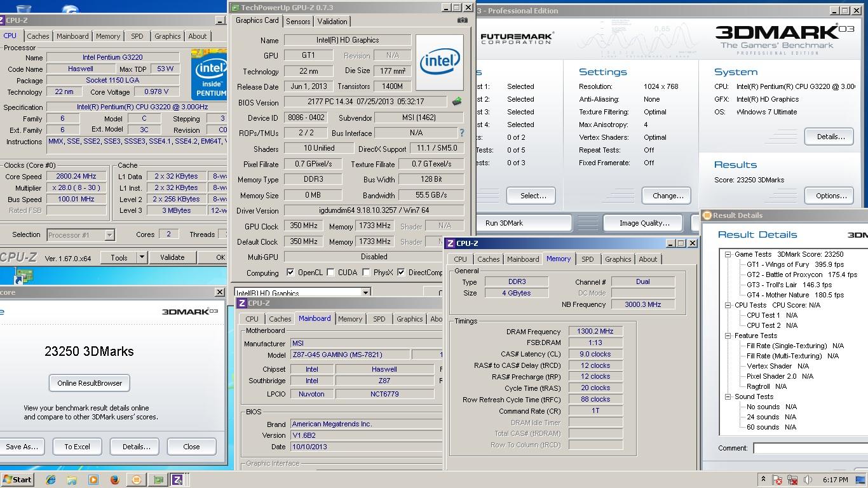Image resolution: width=868 pixels, height=488 pixels.
Task: Click the To Excel button
Action: (x=77, y=447)
